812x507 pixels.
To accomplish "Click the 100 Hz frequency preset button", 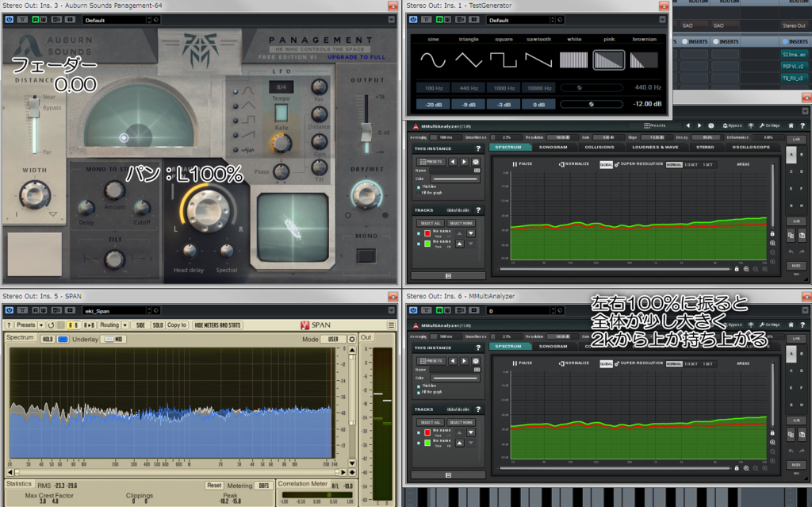I will pos(434,88).
